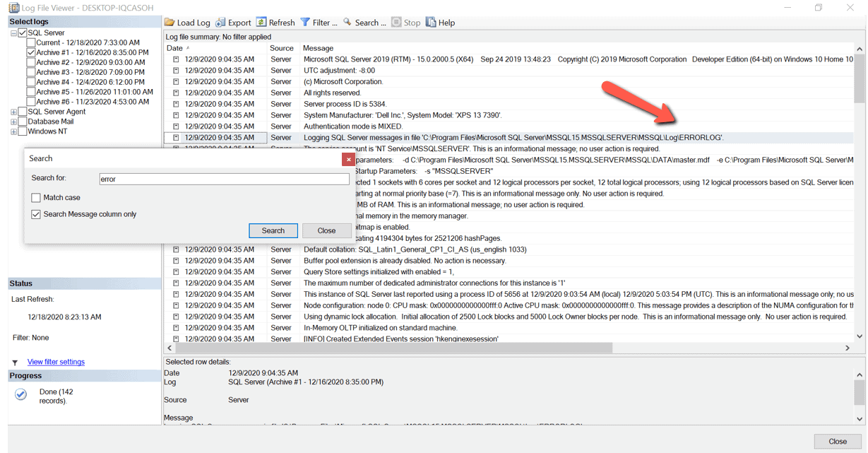Image resolution: width=868 pixels, height=453 pixels.
Task: Click the Close button at the window bottom
Action: coord(838,441)
